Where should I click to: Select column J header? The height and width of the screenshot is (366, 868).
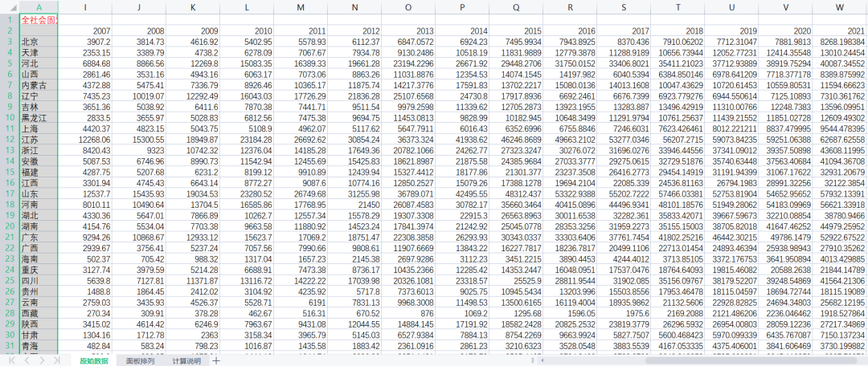coord(138,6)
